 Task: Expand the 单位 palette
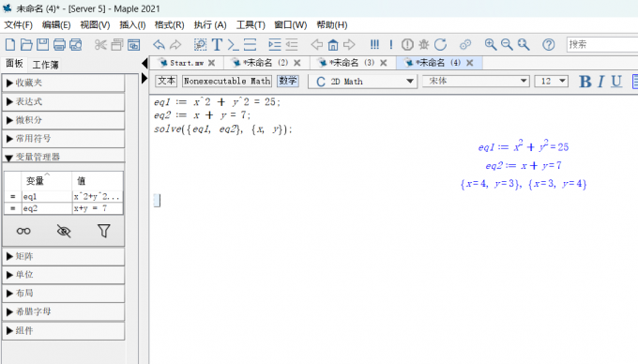point(64,275)
